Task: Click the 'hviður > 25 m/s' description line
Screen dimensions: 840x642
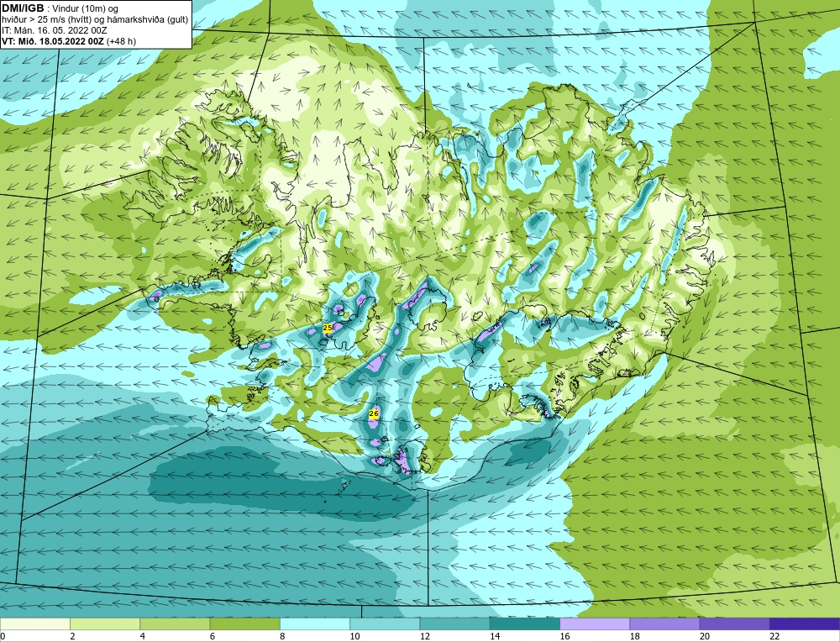Action: [x=94, y=20]
